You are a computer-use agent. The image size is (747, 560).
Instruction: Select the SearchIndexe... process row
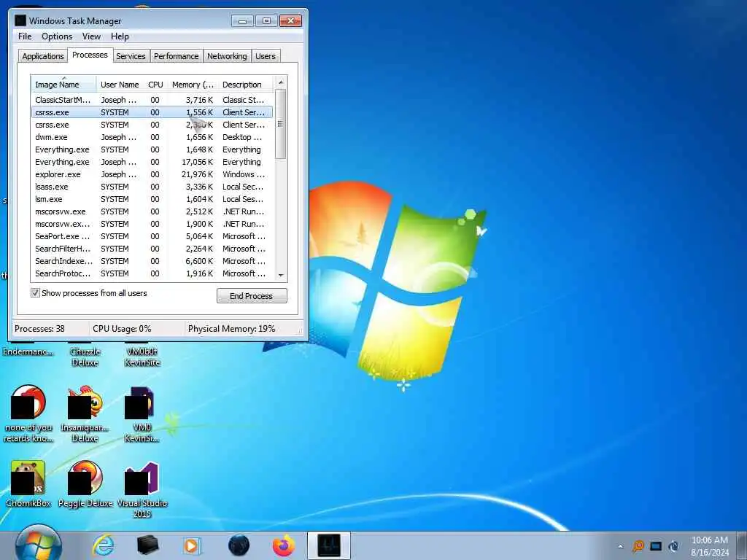(152, 261)
